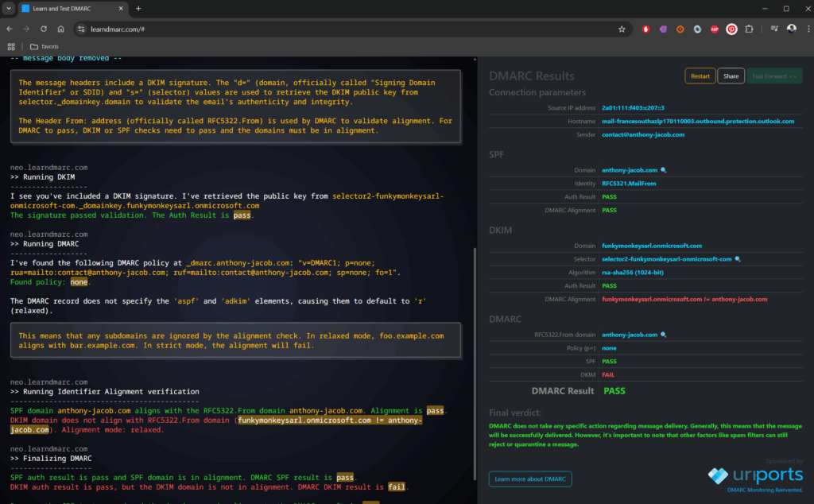Viewport: 814px width, 504px height.
Task: Open the browser profile avatar
Action: [792, 29]
